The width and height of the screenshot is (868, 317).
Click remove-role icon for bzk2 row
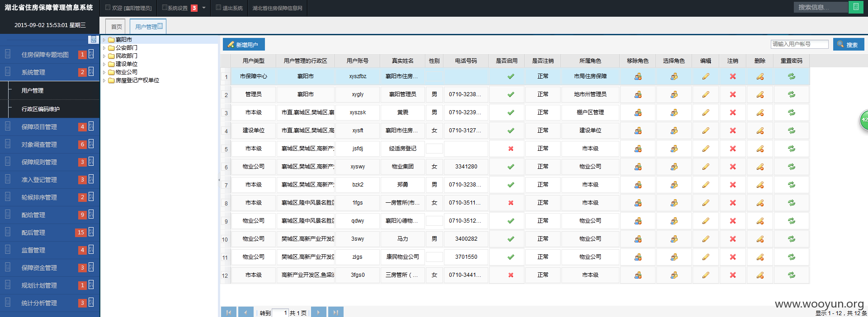tap(638, 185)
